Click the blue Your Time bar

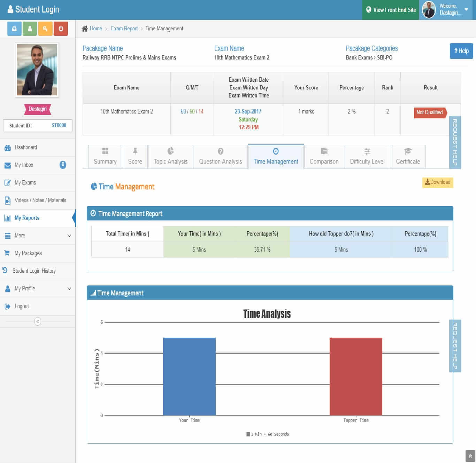[189, 376]
